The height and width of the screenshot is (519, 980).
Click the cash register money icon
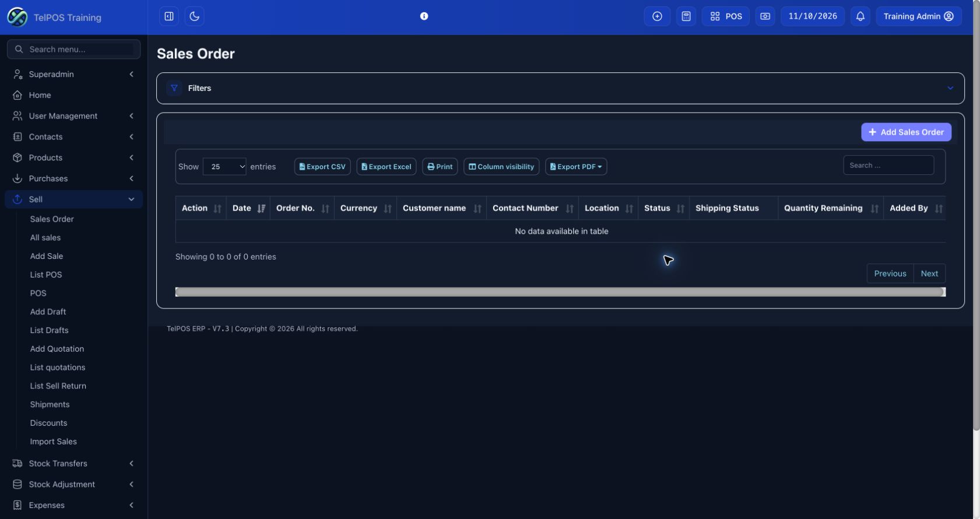(x=765, y=16)
